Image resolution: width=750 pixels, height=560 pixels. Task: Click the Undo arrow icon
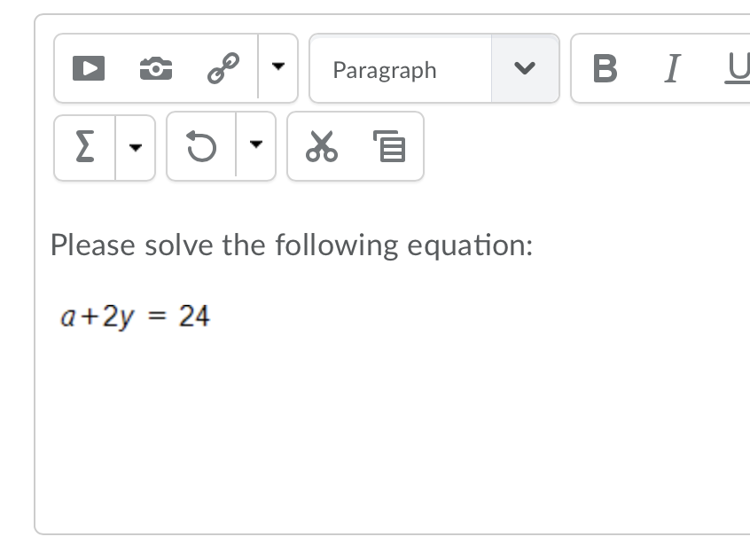(201, 147)
